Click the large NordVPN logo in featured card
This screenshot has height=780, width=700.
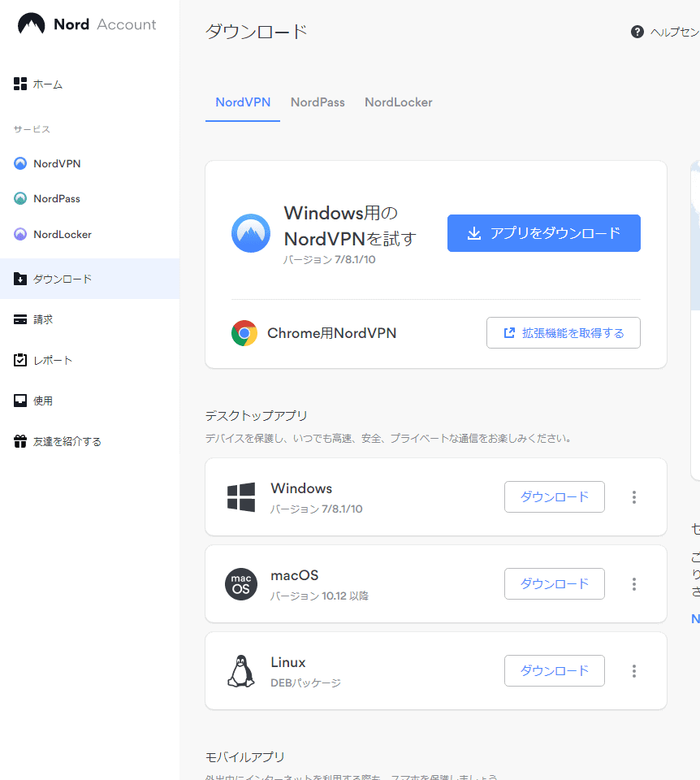point(251,233)
